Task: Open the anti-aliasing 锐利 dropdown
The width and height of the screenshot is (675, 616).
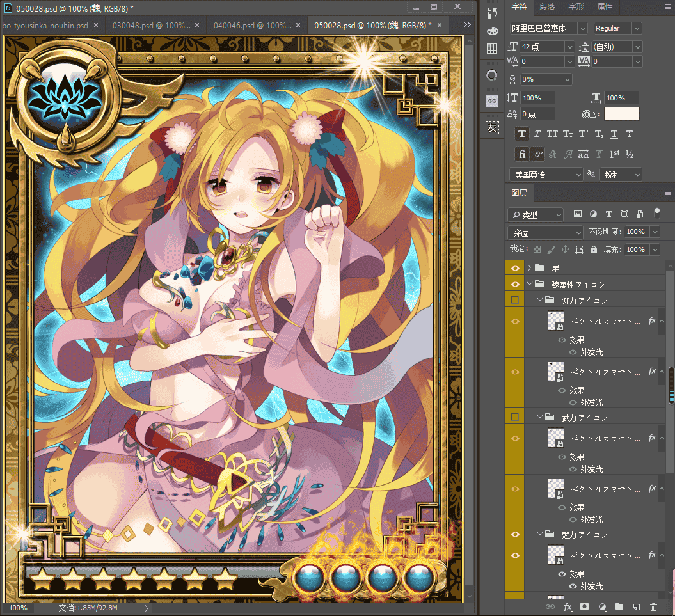Action: click(621, 175)
